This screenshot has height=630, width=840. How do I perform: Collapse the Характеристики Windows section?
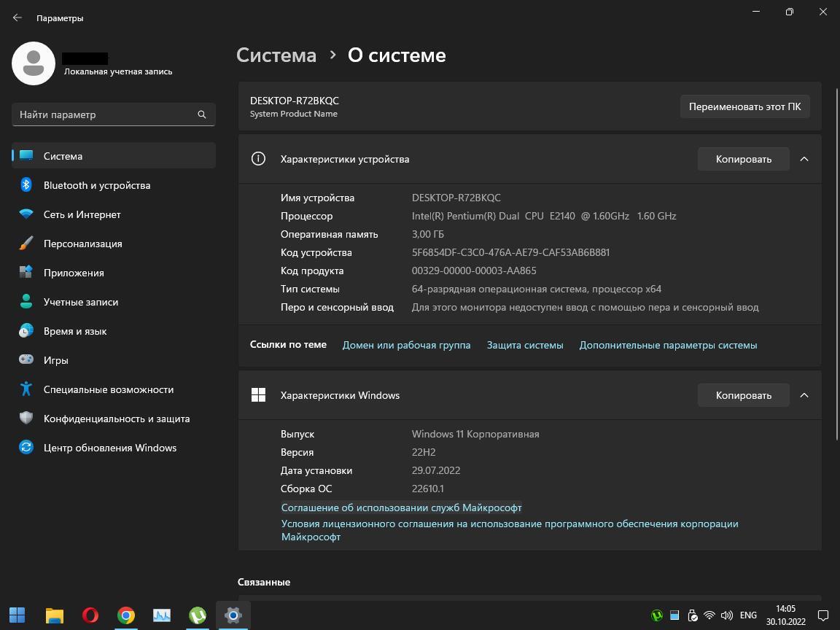pyautogui.click(x=804, y=395)
